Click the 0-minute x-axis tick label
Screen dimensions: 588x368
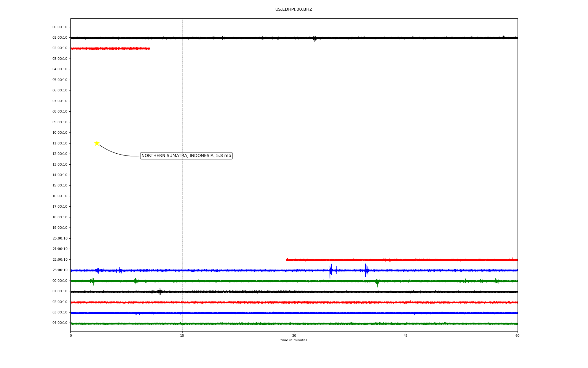click(x=71, y=335)
